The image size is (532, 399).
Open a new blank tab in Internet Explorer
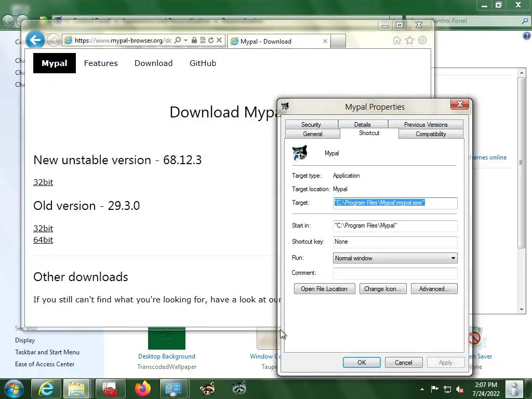(x=338, y=41)
